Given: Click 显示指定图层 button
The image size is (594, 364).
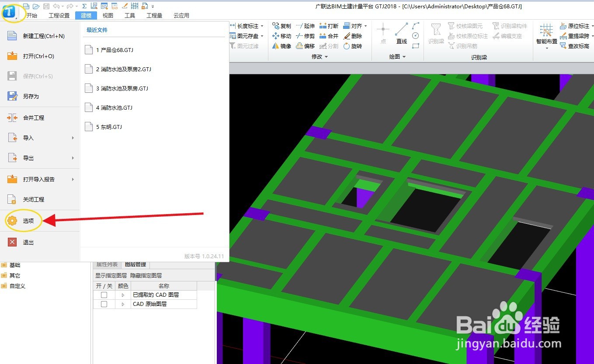Looking at the screenshot, I should pyautogui.click(x=111, y=275).
